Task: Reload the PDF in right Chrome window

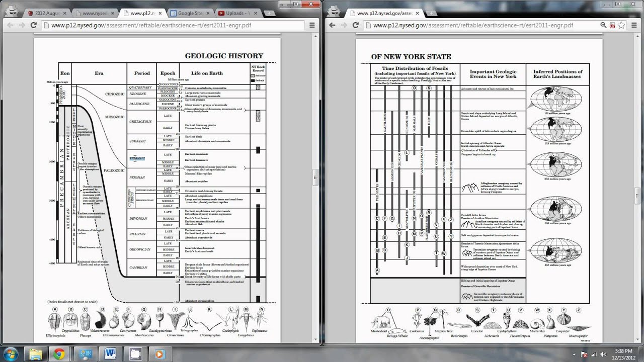Action: (x=356, y=25)
